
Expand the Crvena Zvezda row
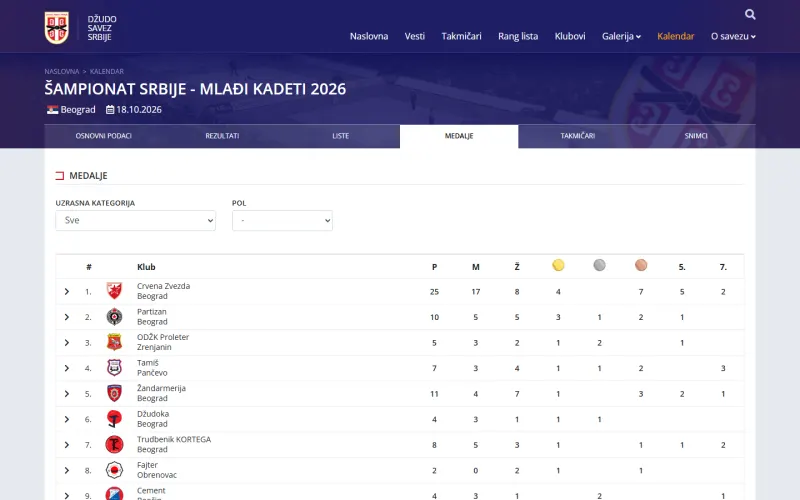pyautogui.click(x=67, y=291)
